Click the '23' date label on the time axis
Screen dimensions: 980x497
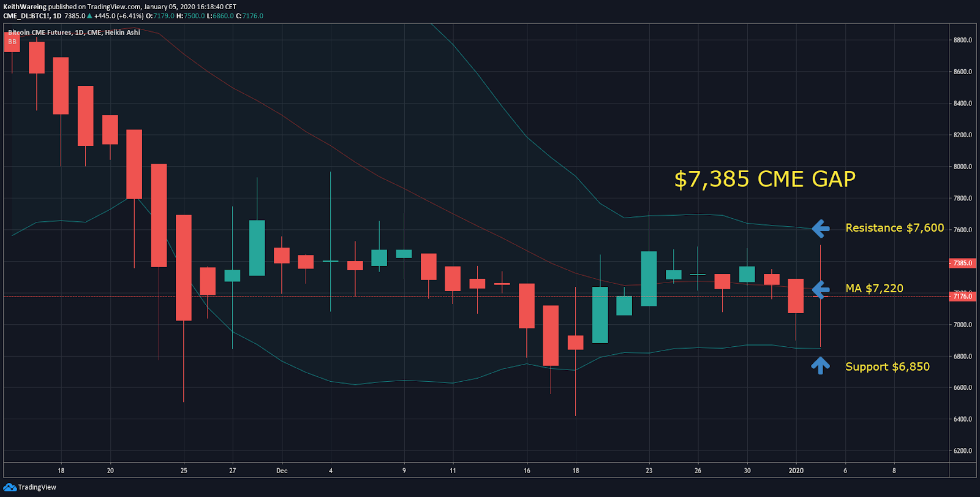tap(649, 471)
